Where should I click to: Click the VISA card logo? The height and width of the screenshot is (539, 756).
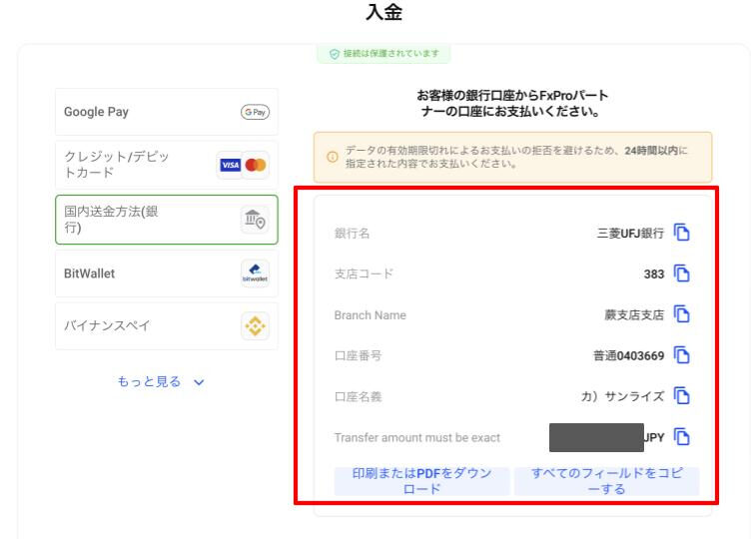(x=230, y=166)
